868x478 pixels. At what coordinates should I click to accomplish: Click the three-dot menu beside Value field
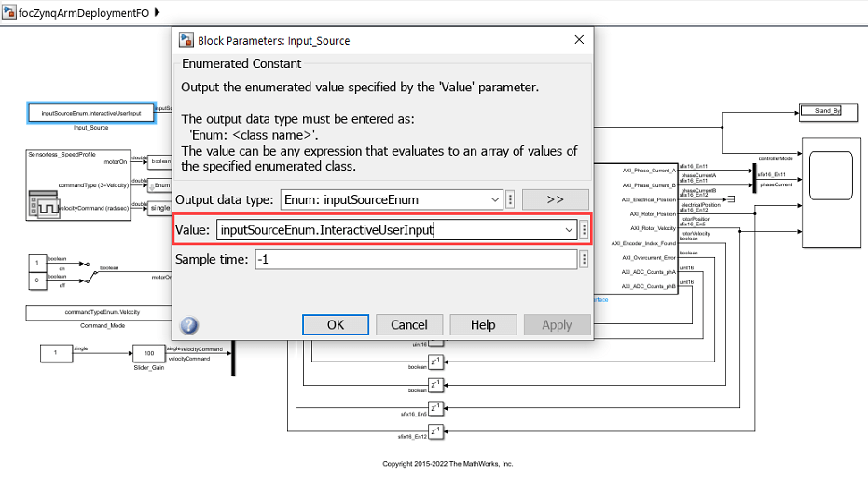(584, 230)
